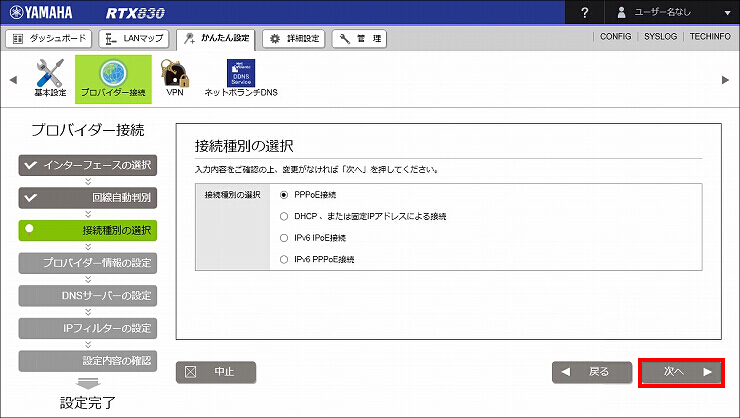The height and width of the screenshot is (418, 740).
Task: Switch to the LANマップ tab
Action: tap(135, 39)
